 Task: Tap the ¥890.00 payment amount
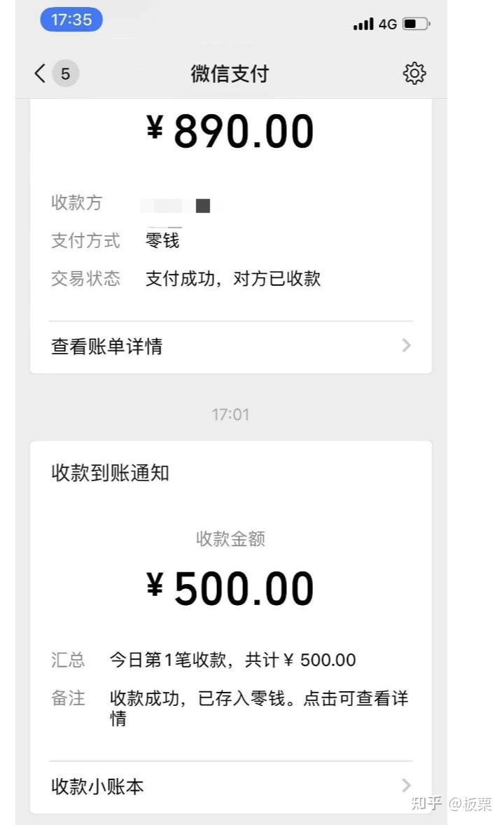pos(230,131)
